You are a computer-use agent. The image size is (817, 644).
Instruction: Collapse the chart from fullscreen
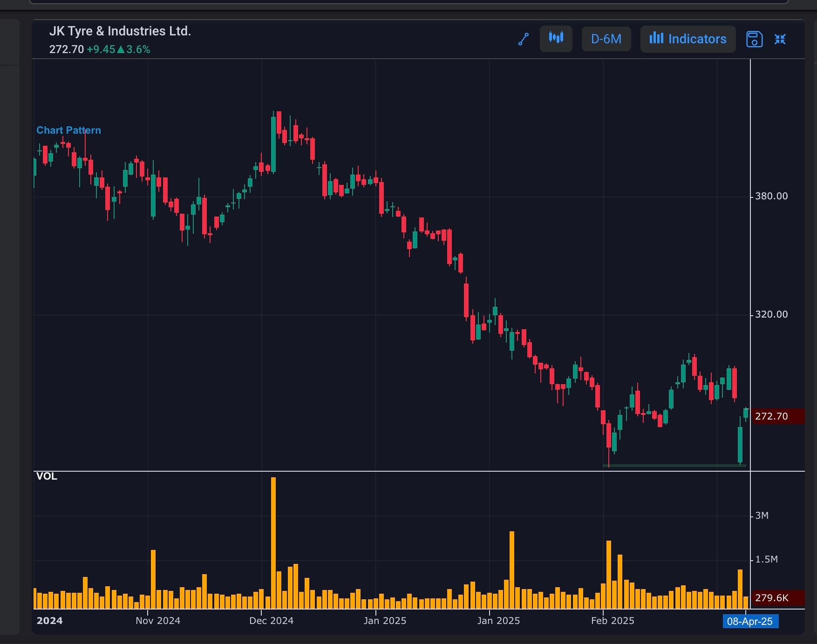click(x=780, y=39)
